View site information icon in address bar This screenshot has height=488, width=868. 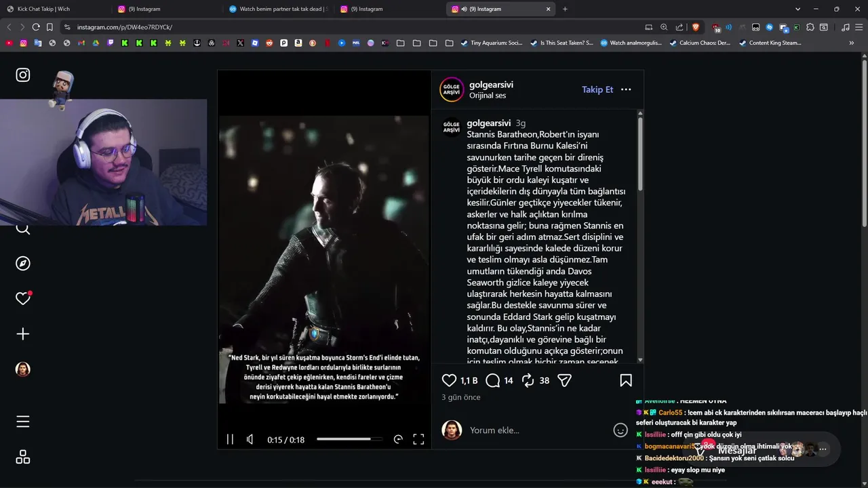[x=67, y=27]
